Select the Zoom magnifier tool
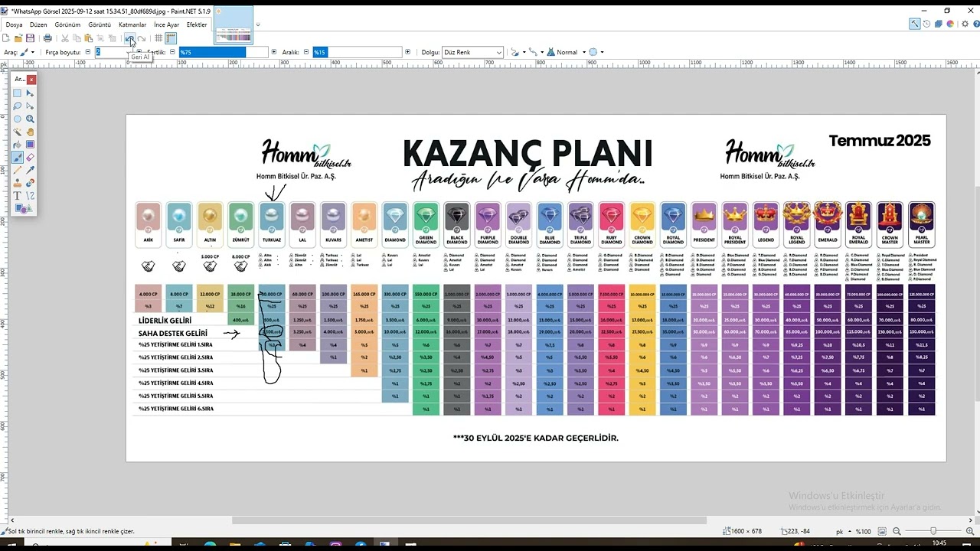Image resolution: width=980 pixels, height=551 pixels. tap(30, 119)
